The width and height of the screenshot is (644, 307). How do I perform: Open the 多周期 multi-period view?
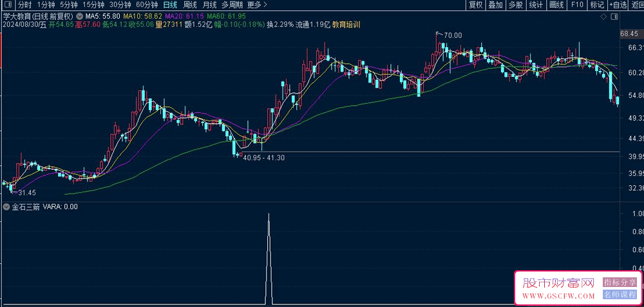click(232, 5)
